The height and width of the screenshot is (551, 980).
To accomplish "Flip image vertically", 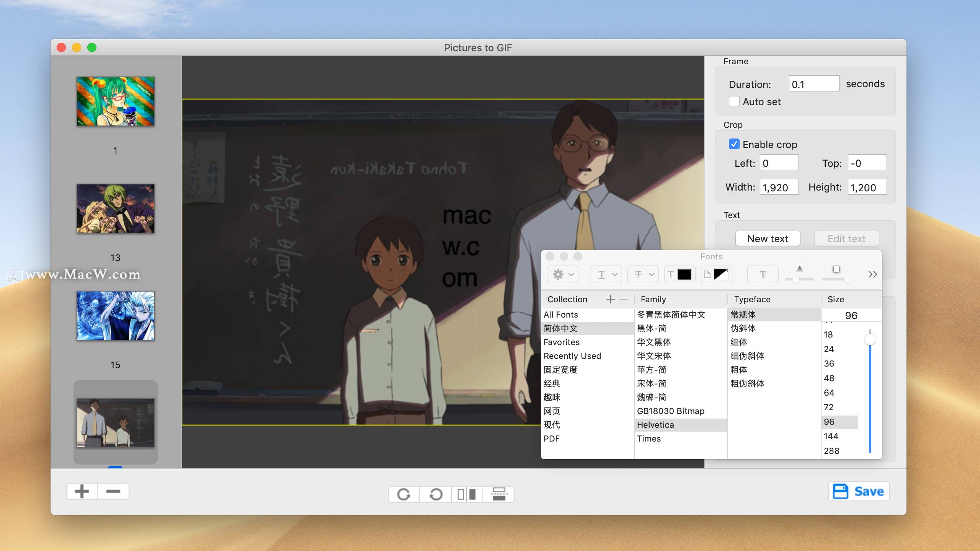I will (x=499, y=494).
